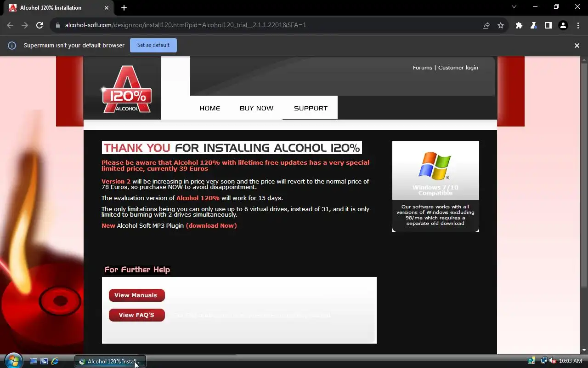
Task: Click Show Desktop quick launch icon
Action: [34, 362]
